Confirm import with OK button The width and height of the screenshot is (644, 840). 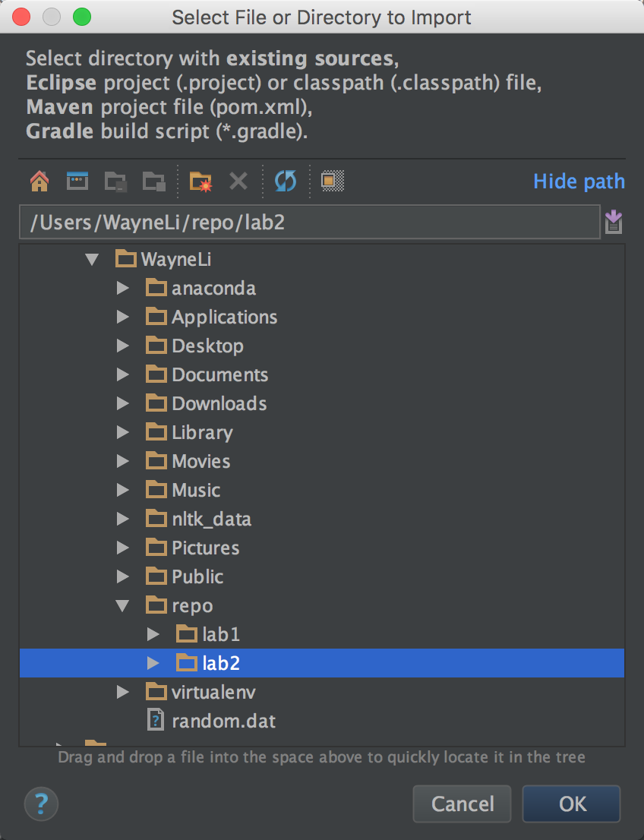pos(570,804)
